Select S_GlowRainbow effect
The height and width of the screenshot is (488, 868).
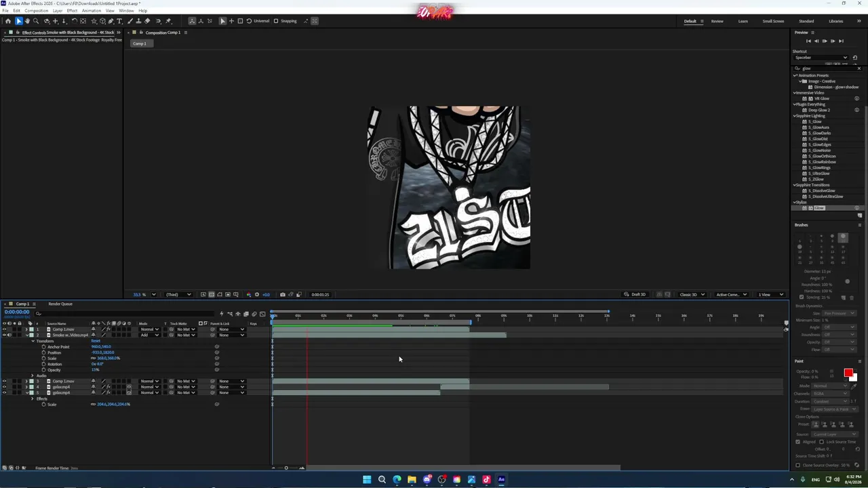822,162
